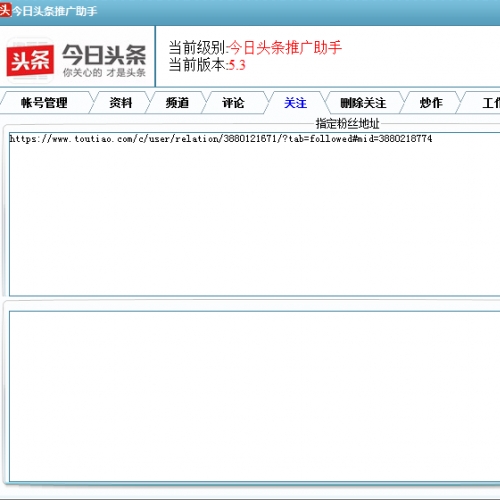Open the 帐号管理 tab
The image size is (500, 500).
point(45,103)
